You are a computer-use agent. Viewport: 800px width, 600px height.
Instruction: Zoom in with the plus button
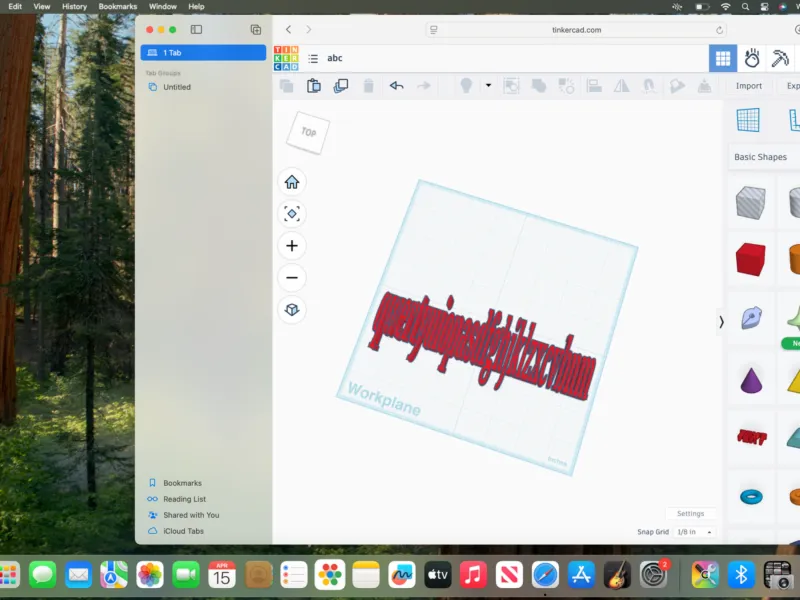tap(292, 246)
